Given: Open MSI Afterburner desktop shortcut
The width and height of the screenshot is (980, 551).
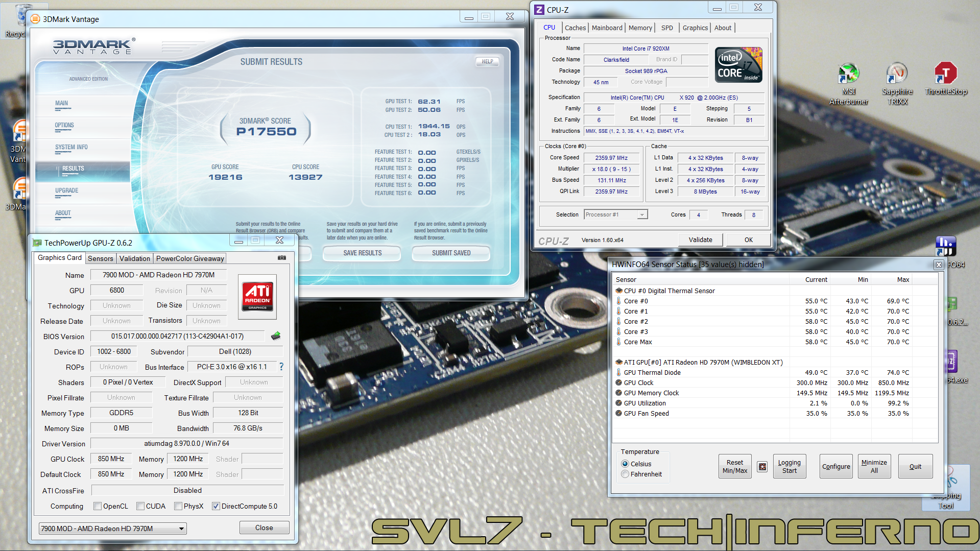Looking at the screenshot, I should pyautogui.click(x=848, y=84).
